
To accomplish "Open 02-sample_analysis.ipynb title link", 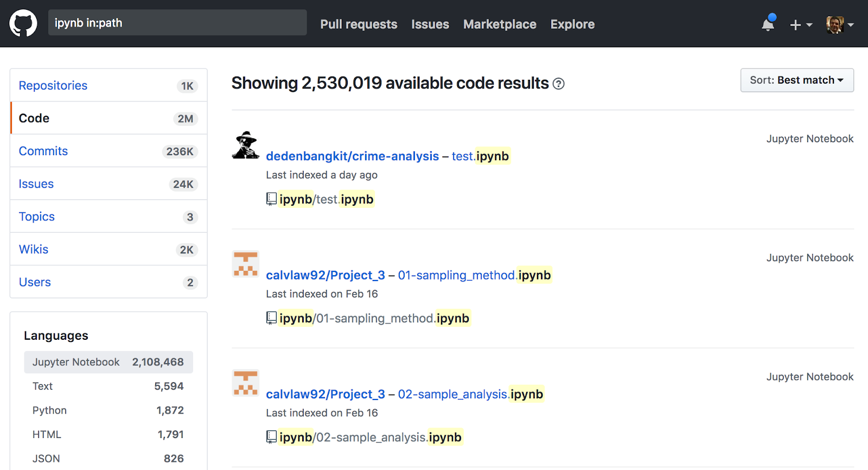I will 470,394.
